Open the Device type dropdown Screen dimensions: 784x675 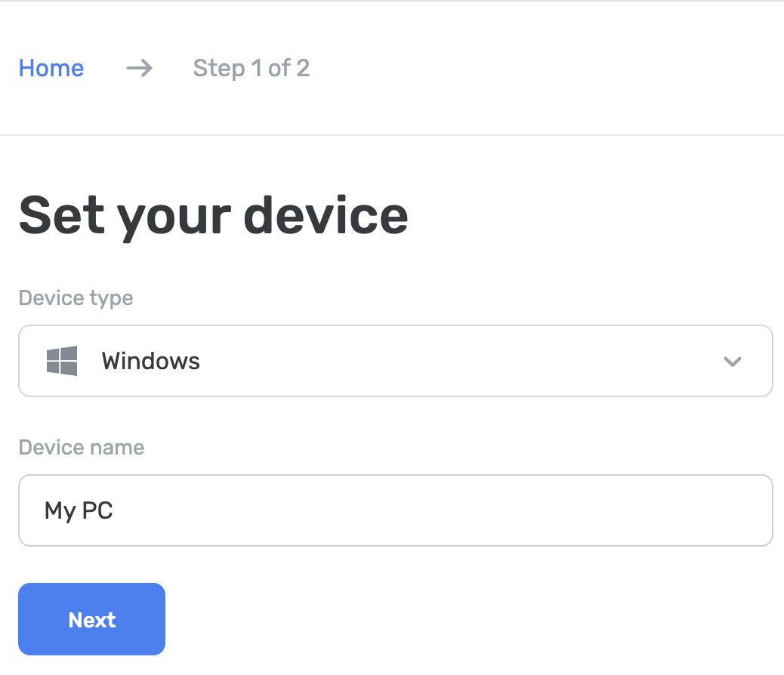tap(395, 361)
